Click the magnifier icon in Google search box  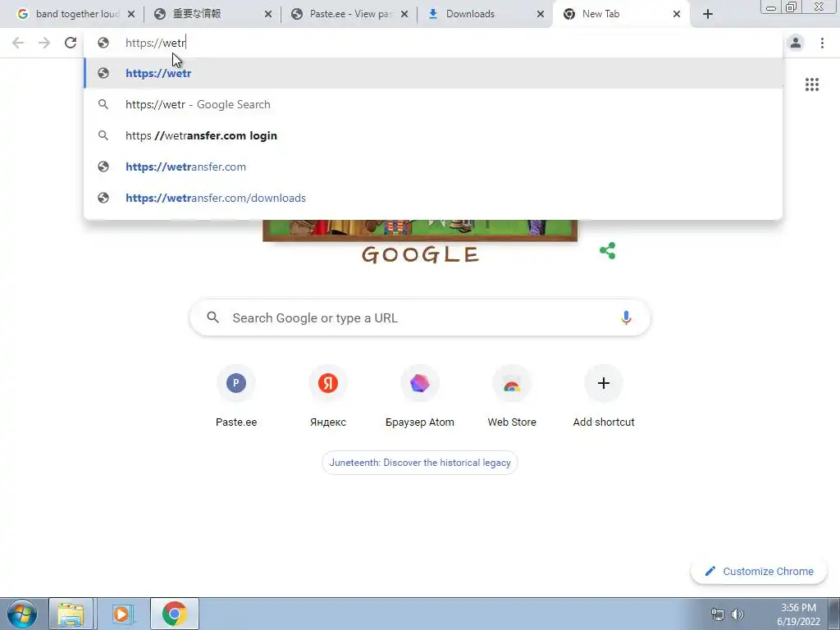point(212,317)
